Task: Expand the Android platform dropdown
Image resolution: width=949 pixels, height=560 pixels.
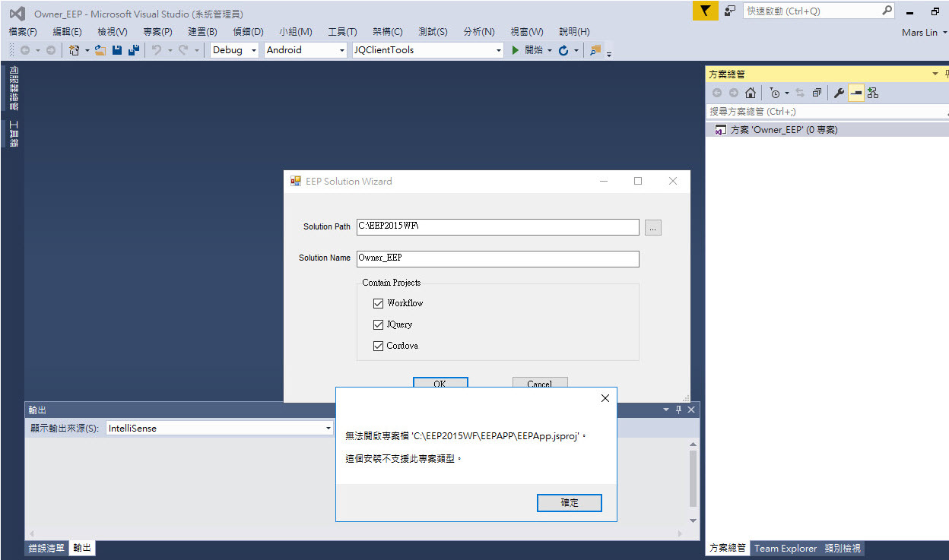Action: 305,50
